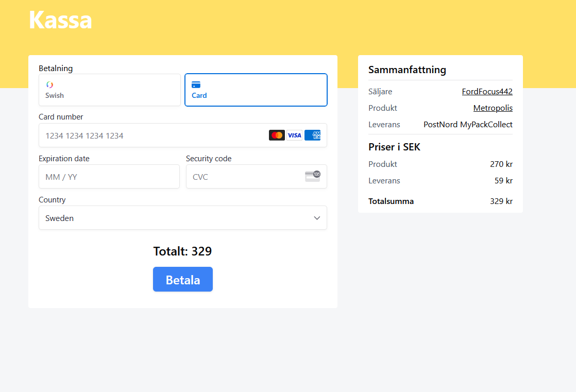Click the Mastercard logo icon
This screenshot has width=576, height=392.
pos(277,135)
